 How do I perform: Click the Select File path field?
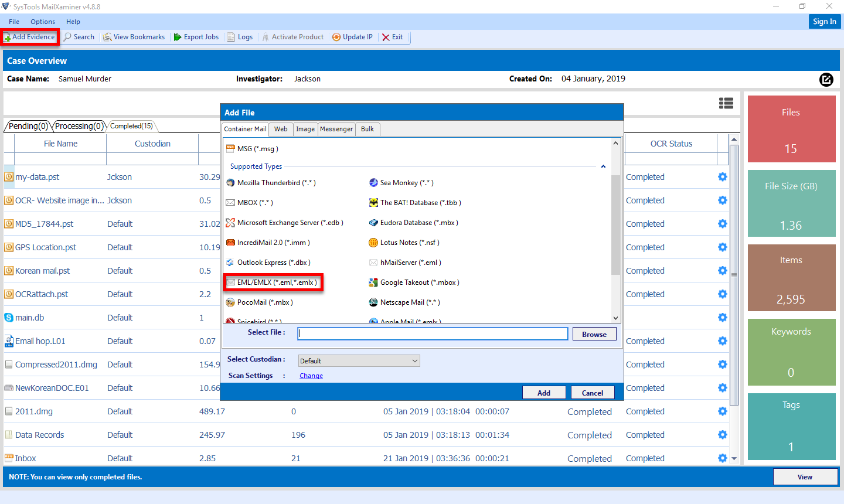point(433,333)
